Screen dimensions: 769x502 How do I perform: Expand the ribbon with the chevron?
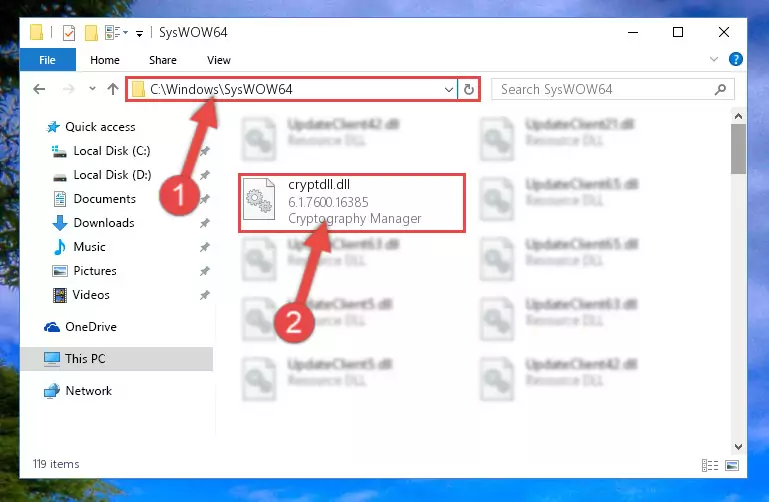pyautogui.click(x=714, y=59)
